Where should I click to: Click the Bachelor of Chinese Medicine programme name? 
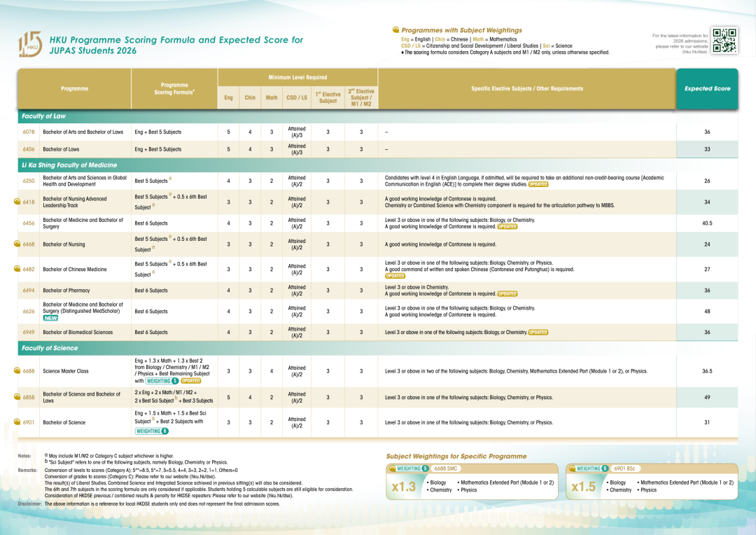click(x=75, y=269)
